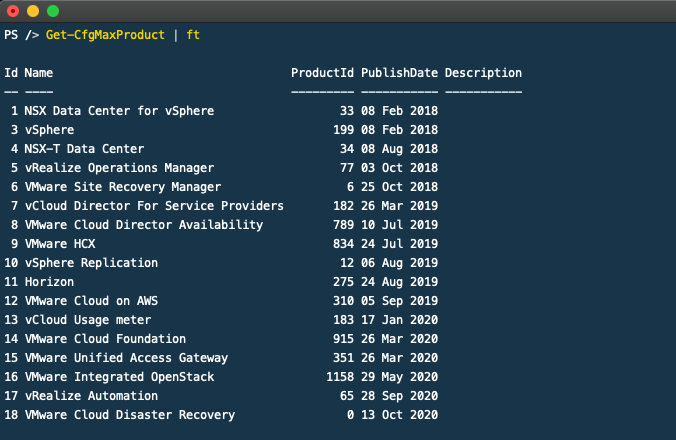
Task: Click publish date '08 Aug 2018'
Action: tap(400, 149)
